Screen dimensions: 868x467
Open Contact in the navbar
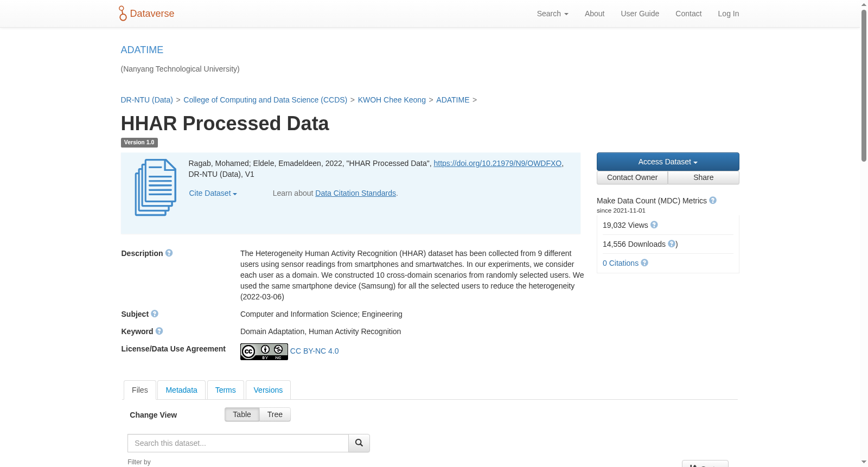[688, 14]
